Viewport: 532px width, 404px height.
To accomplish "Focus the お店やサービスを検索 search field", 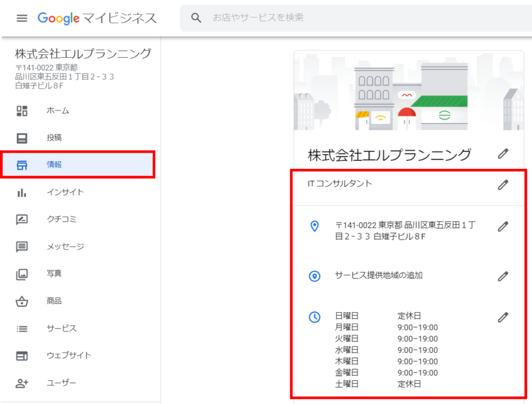I will point(356,18).
